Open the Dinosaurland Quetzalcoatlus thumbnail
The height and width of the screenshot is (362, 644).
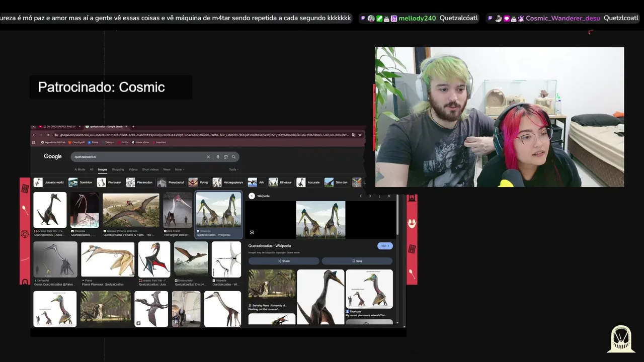pos(191,259)
